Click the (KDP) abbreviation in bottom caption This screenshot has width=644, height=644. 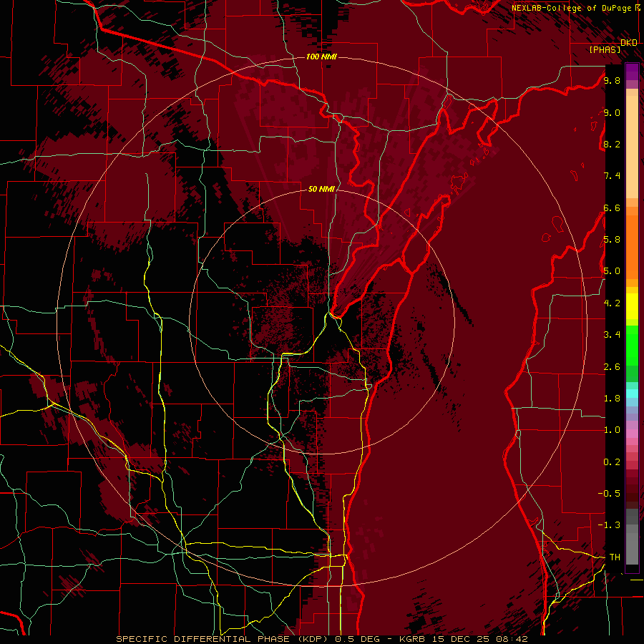[x=313, y=639]
